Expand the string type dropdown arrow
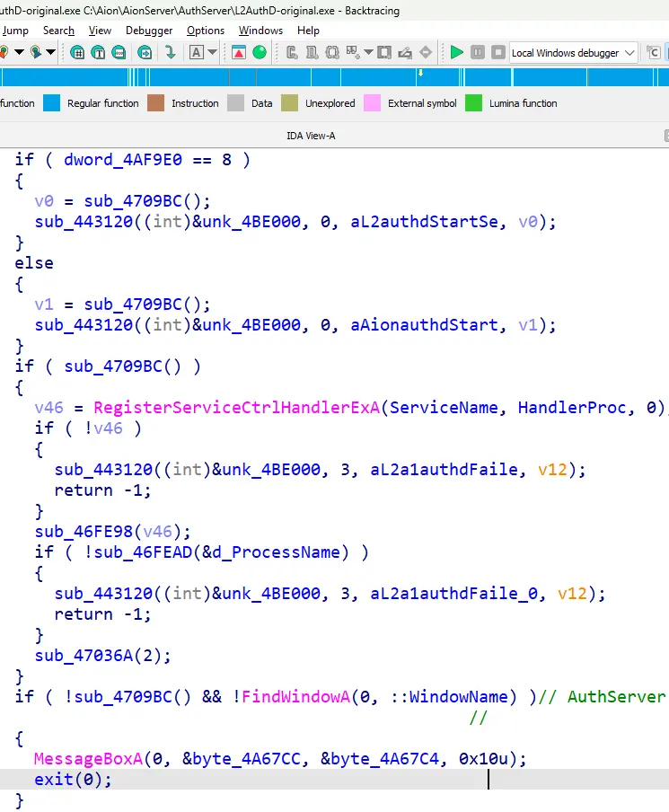Viewport: 669px width, 812px height. 212,52
